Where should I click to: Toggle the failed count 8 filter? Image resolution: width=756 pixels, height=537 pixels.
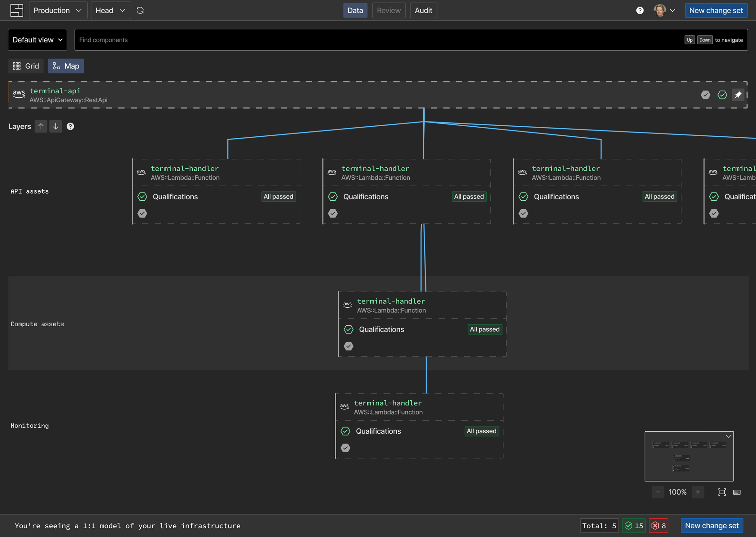(658, 526)
